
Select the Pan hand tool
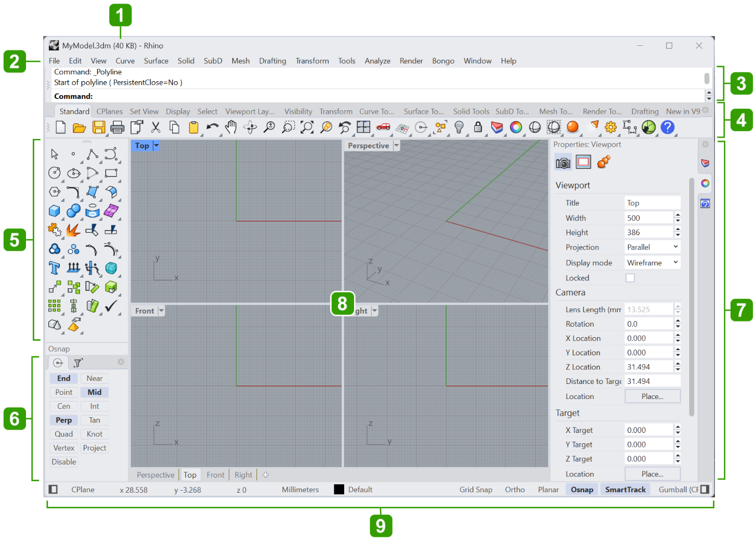(231, 127)
